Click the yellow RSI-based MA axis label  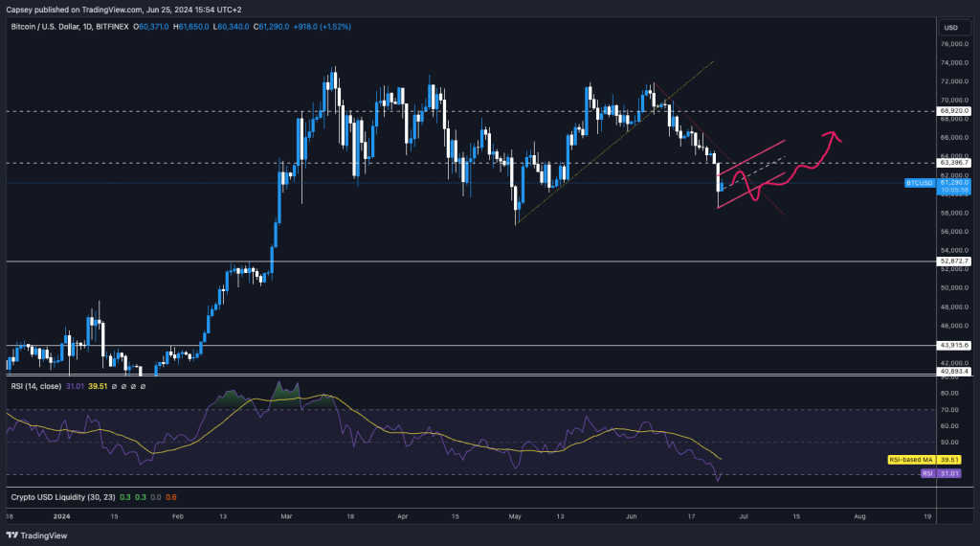pyautogui.click(x=911, y=460)
